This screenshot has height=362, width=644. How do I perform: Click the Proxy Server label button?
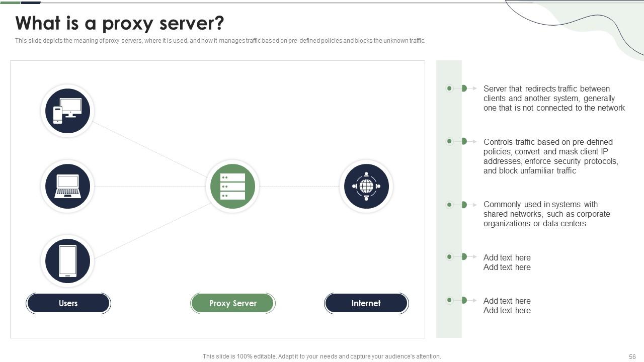[232, 303]
